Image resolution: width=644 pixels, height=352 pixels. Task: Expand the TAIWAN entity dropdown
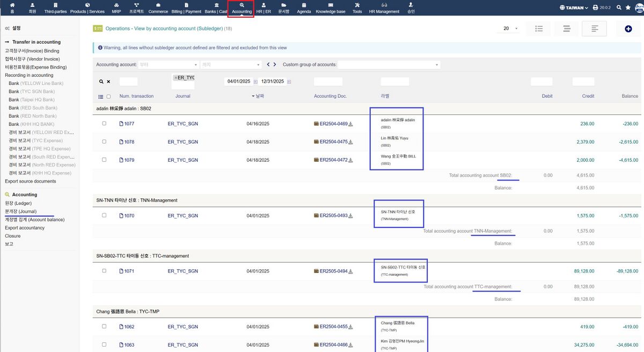click(574, 8)
